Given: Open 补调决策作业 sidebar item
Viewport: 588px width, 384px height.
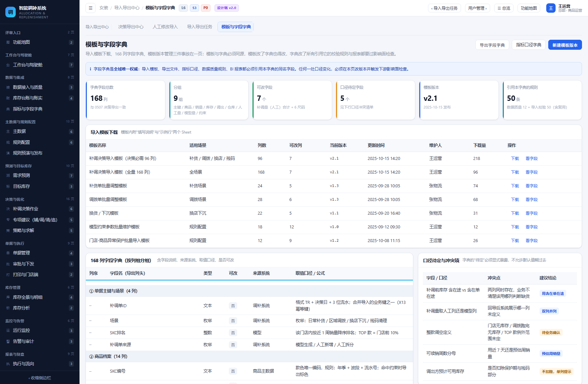Looking at the screenshot, I should pyautogui.click(x=40, y=209).
